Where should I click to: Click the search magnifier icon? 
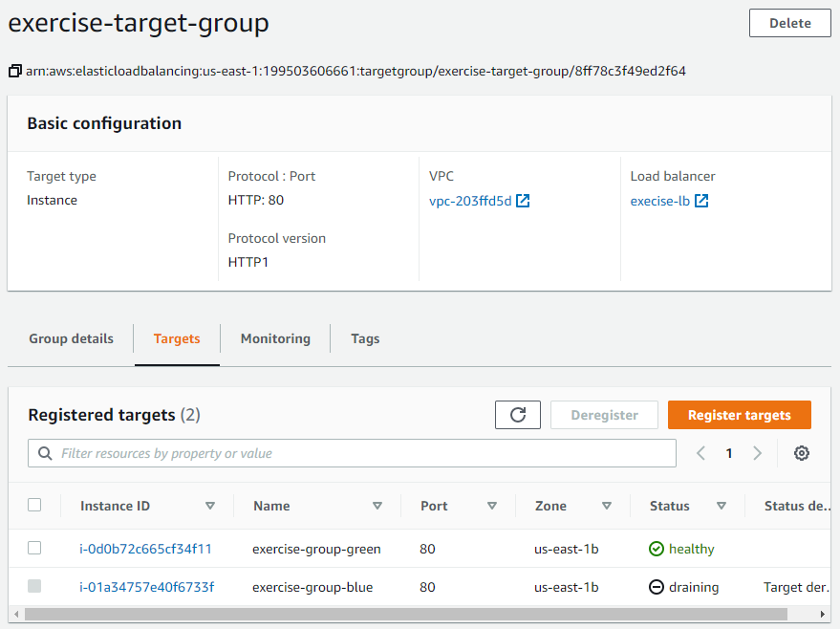point(45,453)
